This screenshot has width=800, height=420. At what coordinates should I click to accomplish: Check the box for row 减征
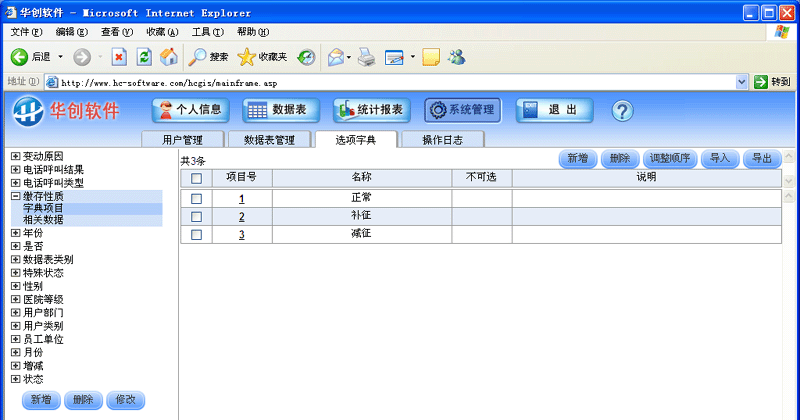click(x=196, y=235)
